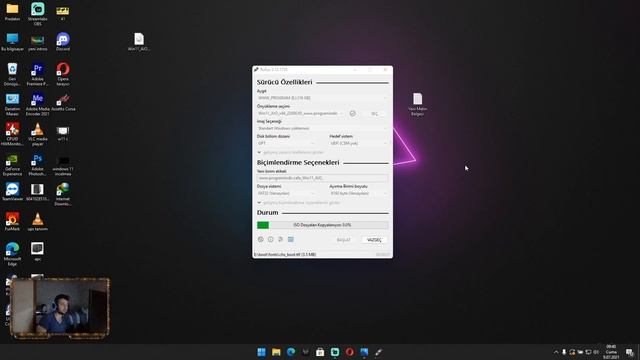Screen dimensions: 640x360
Task: Select the Win11_AIO file on desktop
Action: coord(139,42)
